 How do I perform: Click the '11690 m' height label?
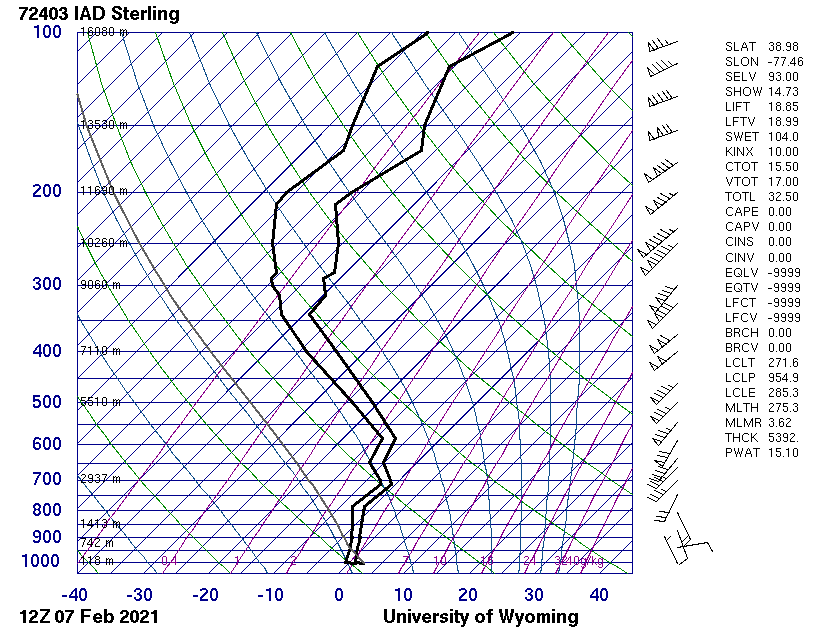pos(104,191)
